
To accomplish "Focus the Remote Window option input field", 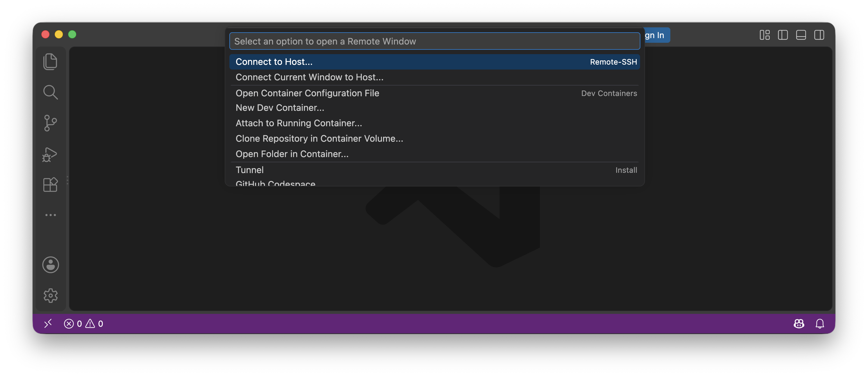I will click(x=434, y=41).
